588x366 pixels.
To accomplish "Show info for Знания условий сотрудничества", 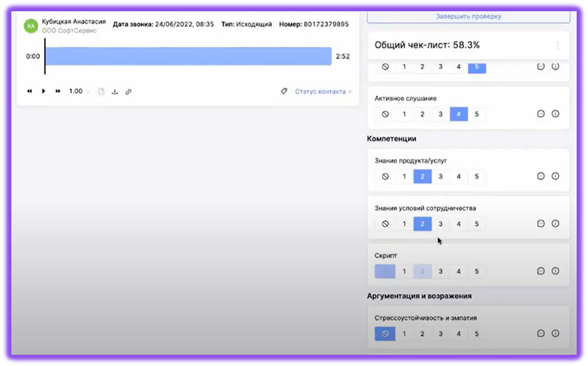I will [x=556, y=224].
